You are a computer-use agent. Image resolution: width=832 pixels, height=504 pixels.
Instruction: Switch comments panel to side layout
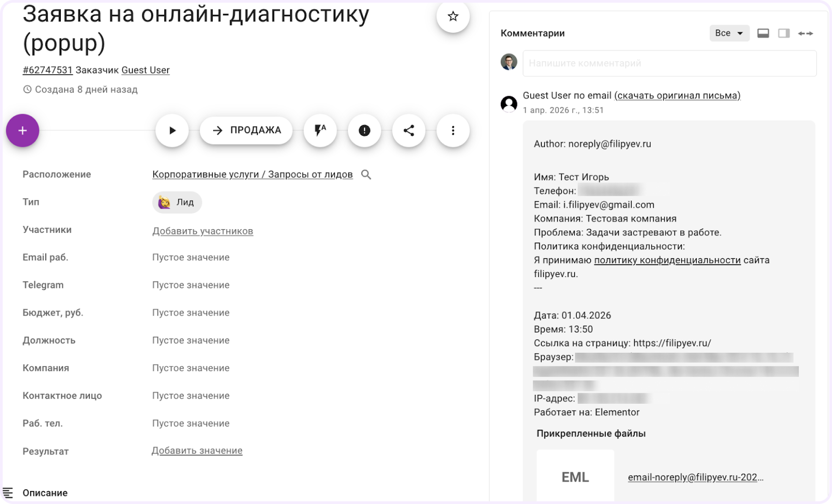point(784,33)
